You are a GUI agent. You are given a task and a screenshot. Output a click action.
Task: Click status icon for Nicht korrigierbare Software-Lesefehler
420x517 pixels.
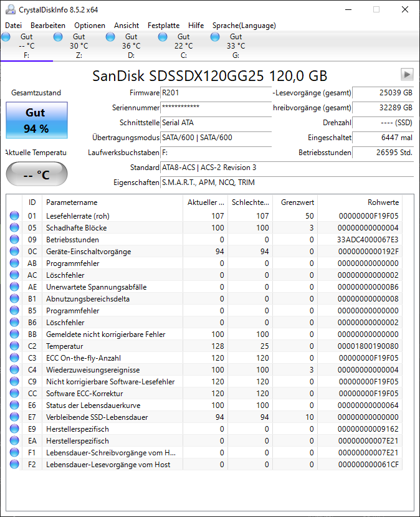[x=14, y=381]
